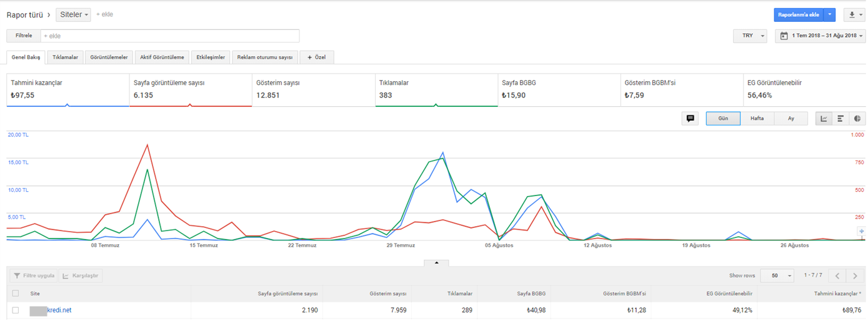Switch to the bar chart view icon
The width and height of the screenshot is (868, 321).
tap(841, 119)
